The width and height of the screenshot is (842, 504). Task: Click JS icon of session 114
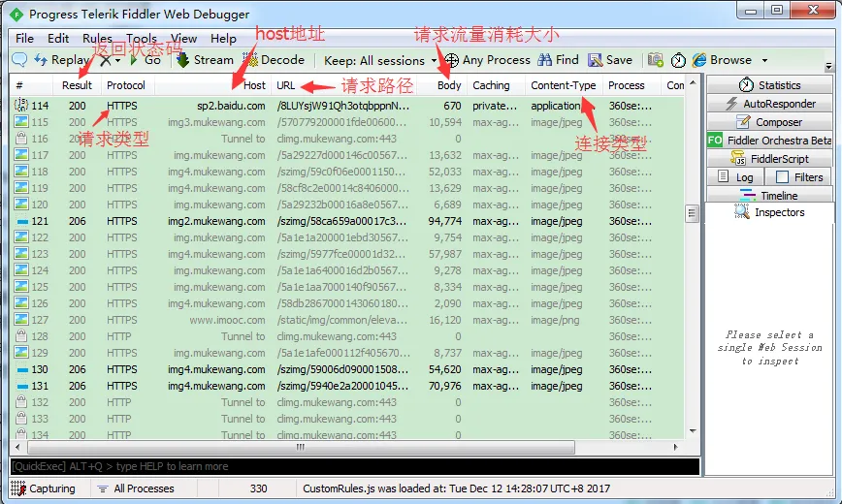point(21,105)
